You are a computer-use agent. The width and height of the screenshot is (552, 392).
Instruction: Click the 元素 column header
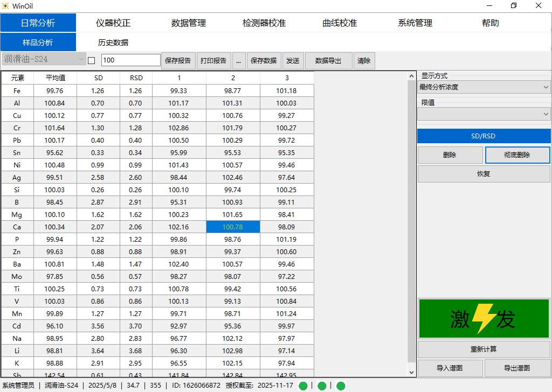coord(17,78)
